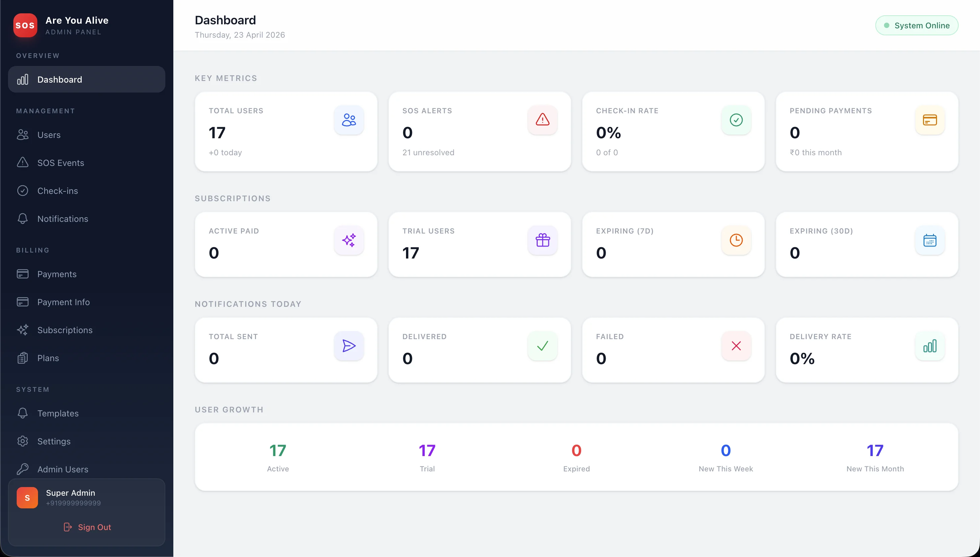Click the Payment Info entry in Billing
This screenshot has width=980, height=557.
[x=64, y=302]
